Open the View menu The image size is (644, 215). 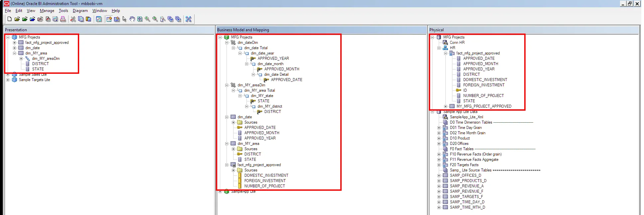click(31, 11)
